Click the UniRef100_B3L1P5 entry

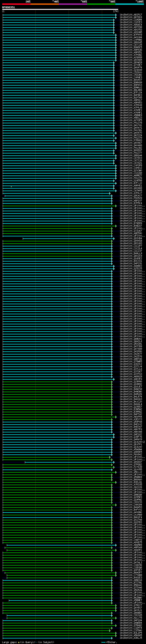point(131,633)
